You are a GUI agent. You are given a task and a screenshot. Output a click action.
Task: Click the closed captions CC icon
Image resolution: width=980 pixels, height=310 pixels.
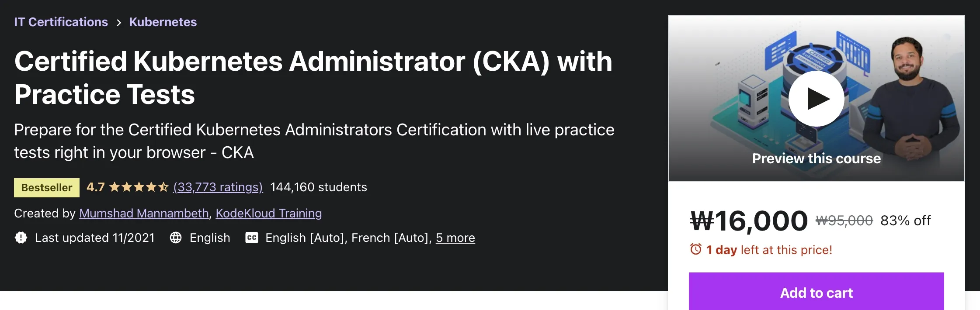click(x=253, y=238)
